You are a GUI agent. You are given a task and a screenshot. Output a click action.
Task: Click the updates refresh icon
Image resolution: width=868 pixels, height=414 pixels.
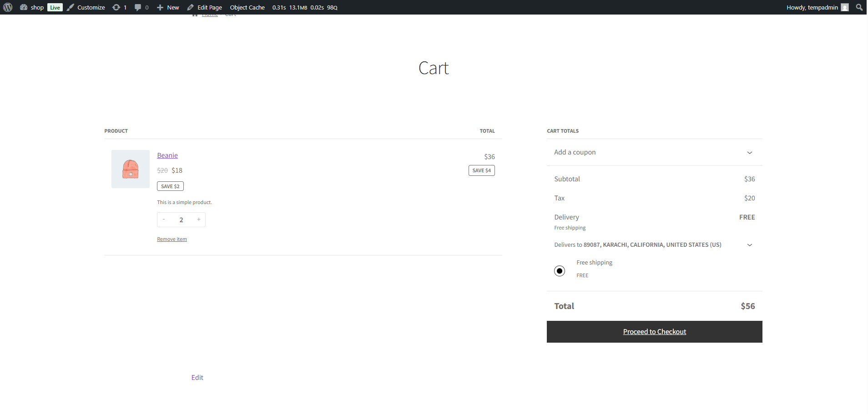(x=116, y=7)
